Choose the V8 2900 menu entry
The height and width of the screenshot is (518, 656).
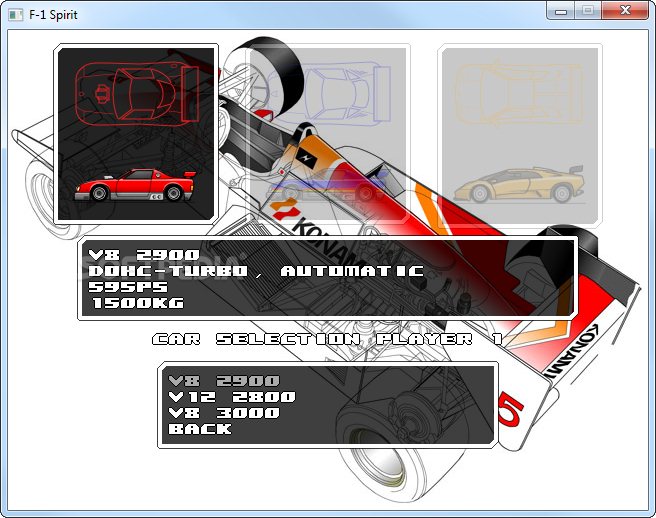224,381
